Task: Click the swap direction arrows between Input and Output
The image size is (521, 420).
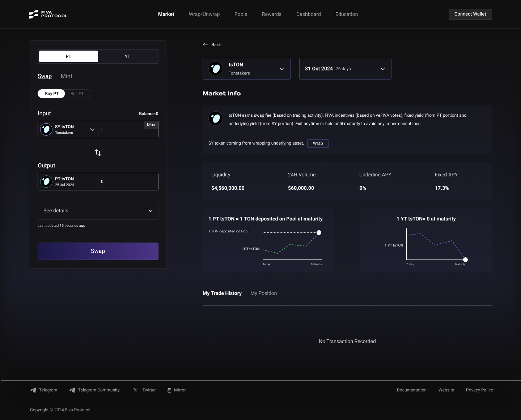Action: pos(98,153)
